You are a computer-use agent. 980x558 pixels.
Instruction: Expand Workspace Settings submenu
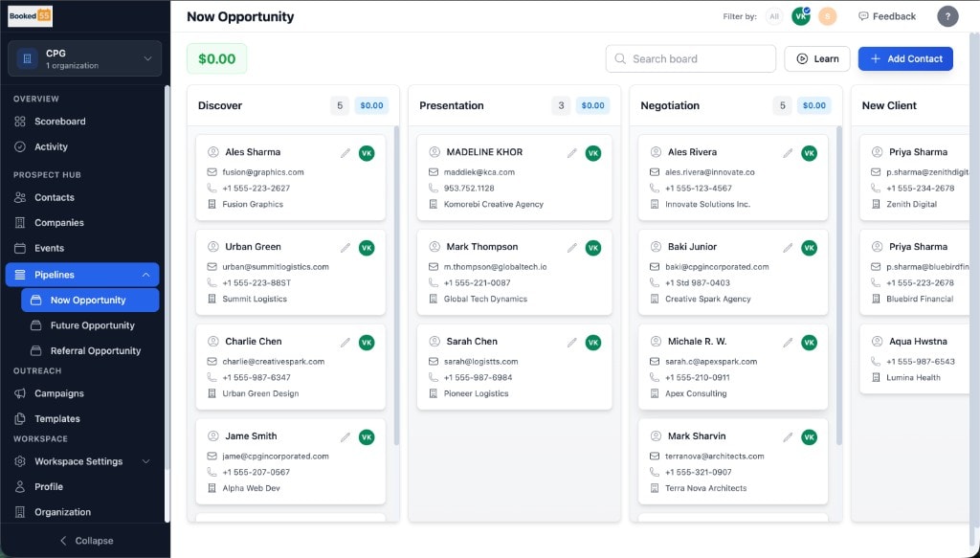[x=145, y=461]
